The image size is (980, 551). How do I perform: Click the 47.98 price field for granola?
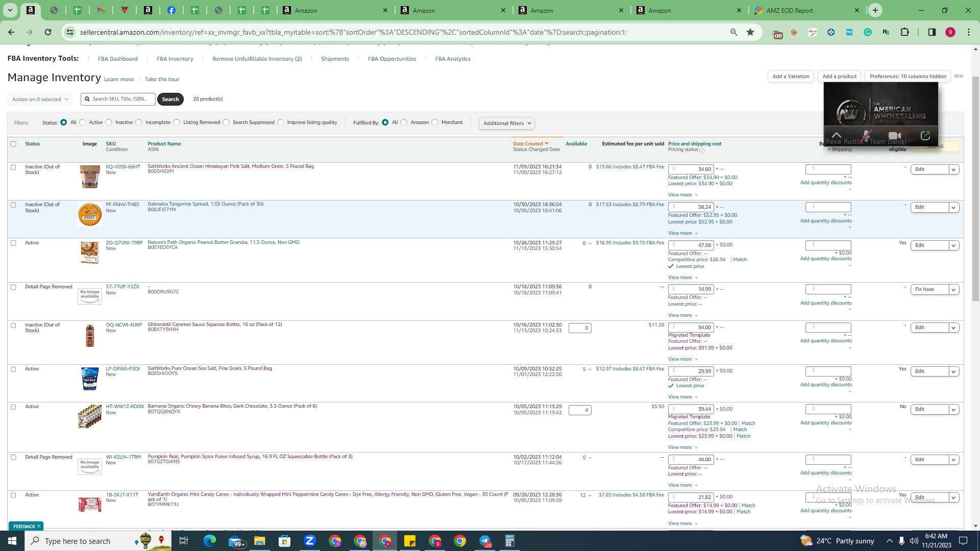pyautogui.click(x=691, y=245)
